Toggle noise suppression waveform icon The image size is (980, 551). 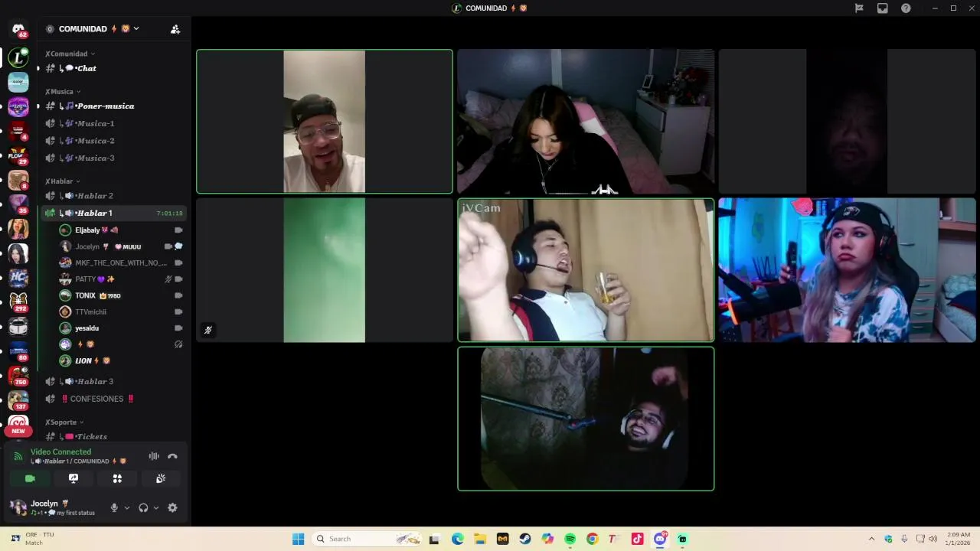pos(154,456)
